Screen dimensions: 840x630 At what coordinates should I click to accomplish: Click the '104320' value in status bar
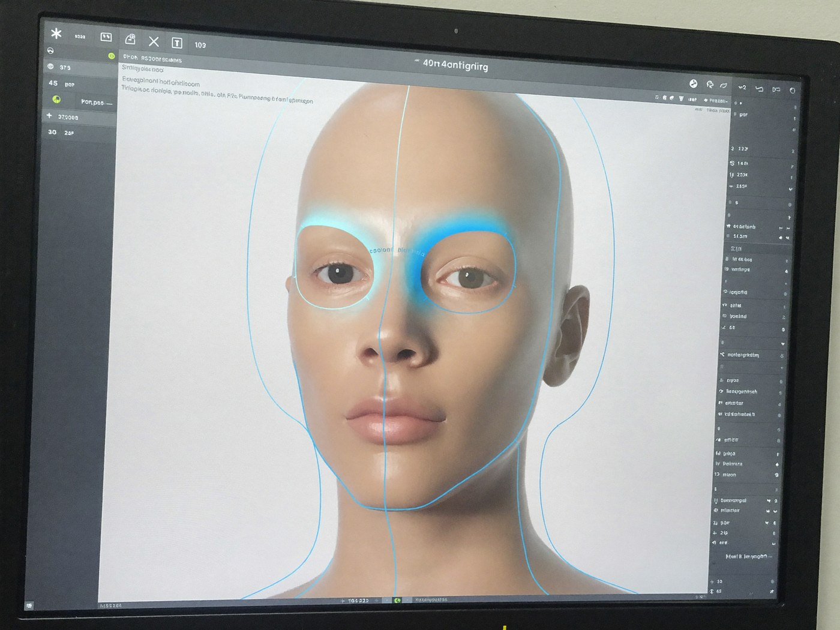coord(358,601)
